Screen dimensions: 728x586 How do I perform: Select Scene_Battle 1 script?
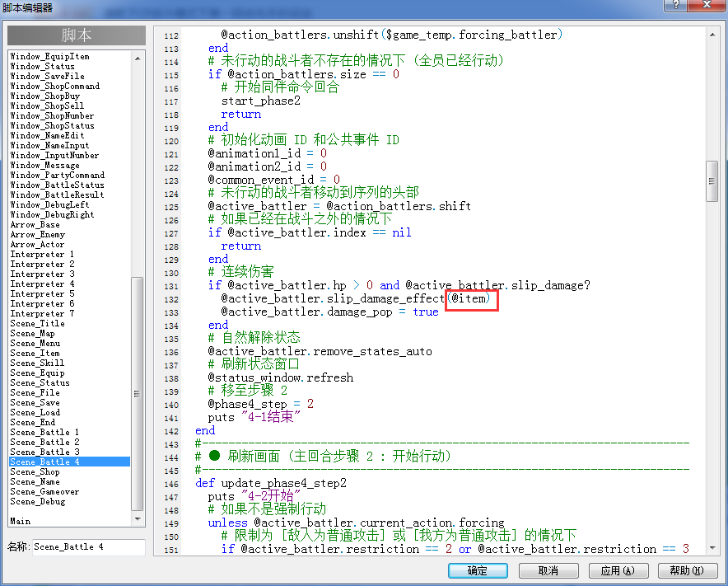(x=44, y=432)
